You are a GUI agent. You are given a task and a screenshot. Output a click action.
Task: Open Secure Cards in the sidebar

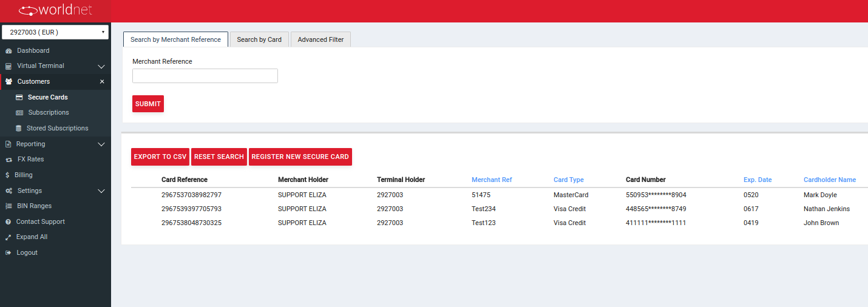[48, 97]
